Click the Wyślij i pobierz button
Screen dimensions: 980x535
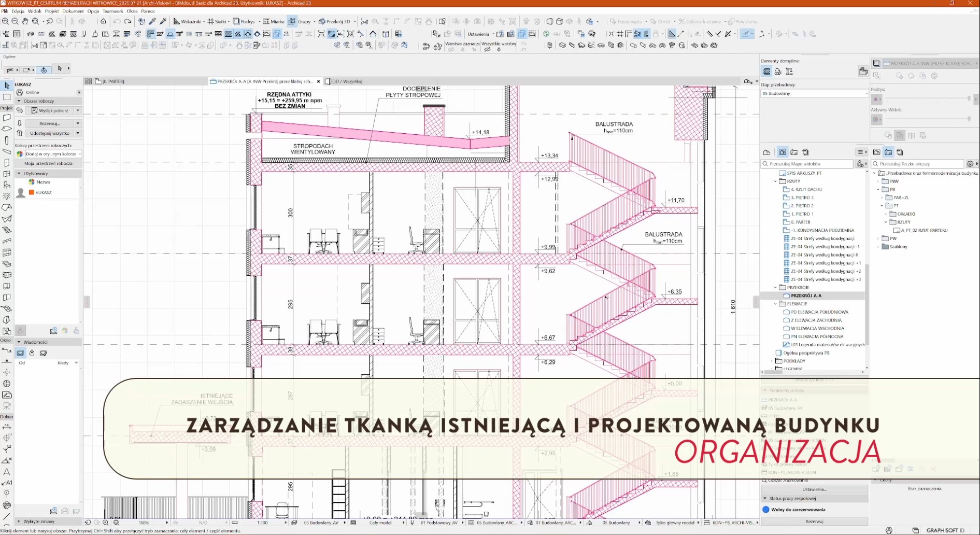(50, 110)
